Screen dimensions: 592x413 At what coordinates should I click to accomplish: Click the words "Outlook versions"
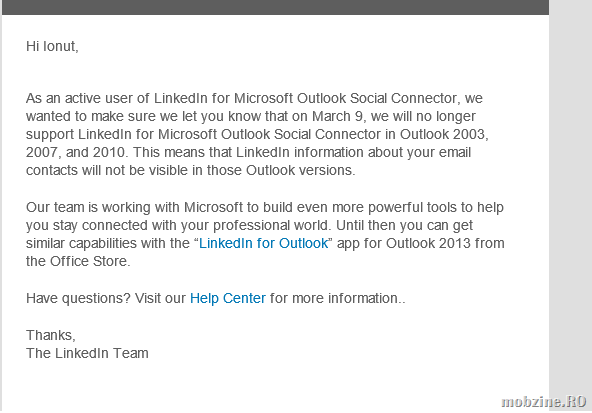point(299,171)
